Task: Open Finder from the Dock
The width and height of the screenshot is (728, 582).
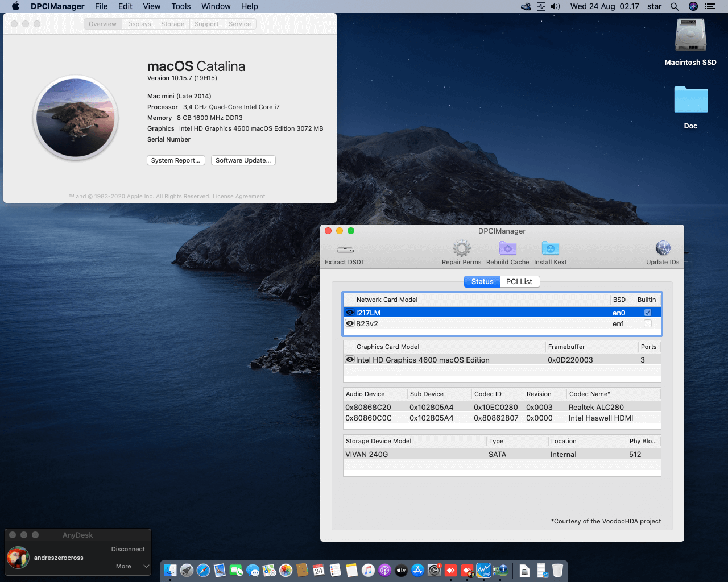Action: [170, 570]
